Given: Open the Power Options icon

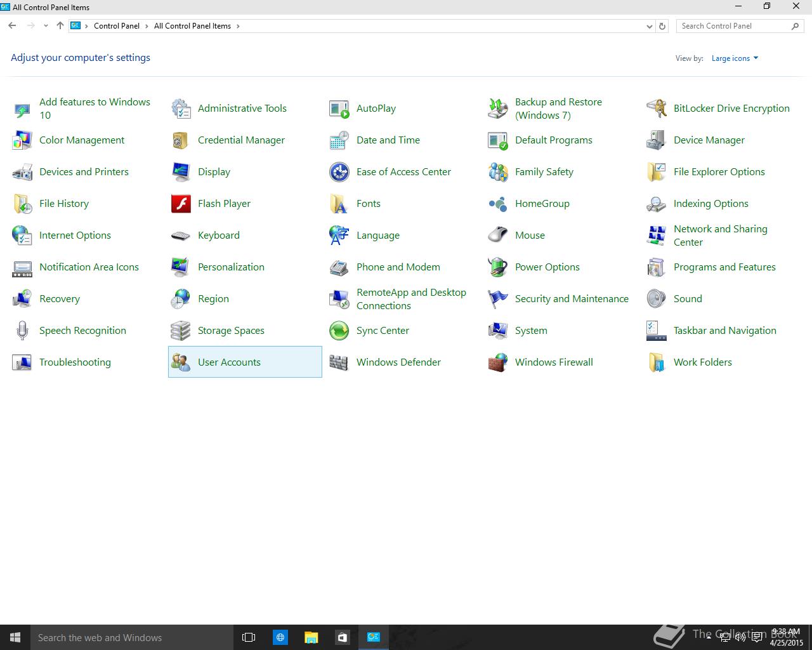Looking at the screenshot, I should point(498,267).
